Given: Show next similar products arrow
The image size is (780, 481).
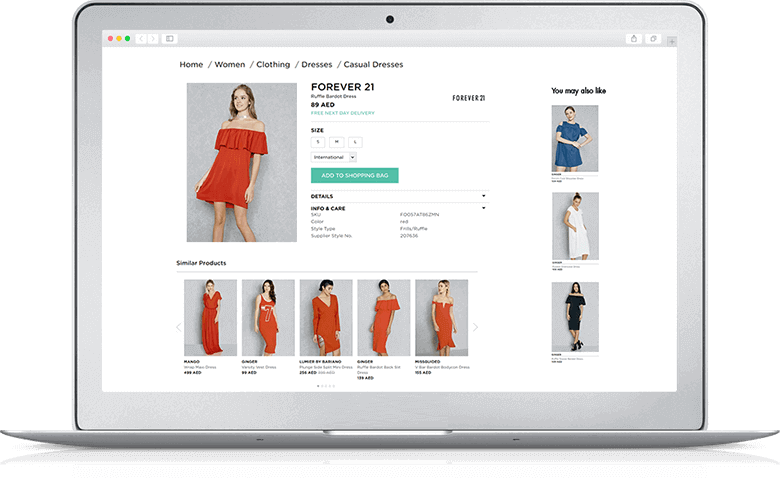Looking at the screenshot, I should click(475, 327).
